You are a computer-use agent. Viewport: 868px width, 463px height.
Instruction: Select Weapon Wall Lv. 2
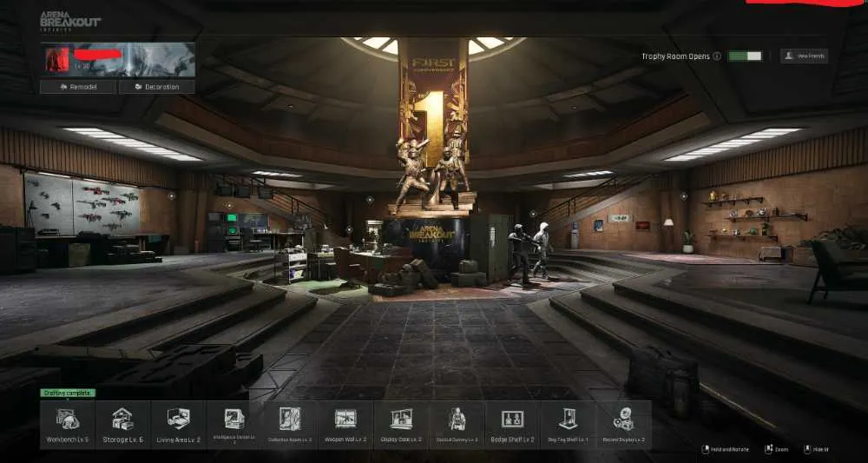(x=345, y=424)
